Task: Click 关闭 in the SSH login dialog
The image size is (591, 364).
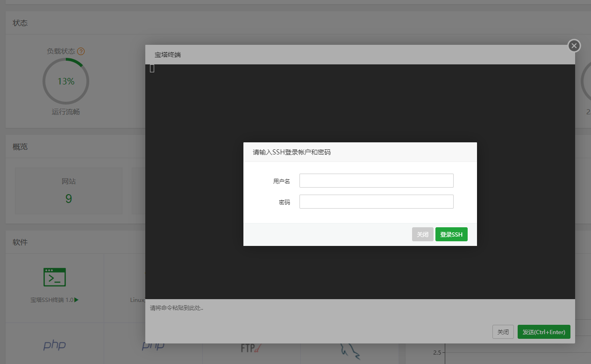Action: tap(423, 234)
